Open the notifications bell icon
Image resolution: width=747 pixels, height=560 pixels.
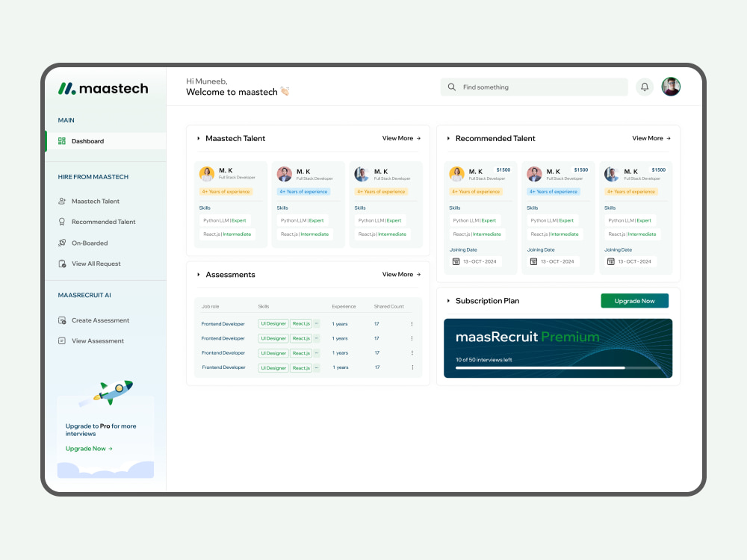pos(645,87)
